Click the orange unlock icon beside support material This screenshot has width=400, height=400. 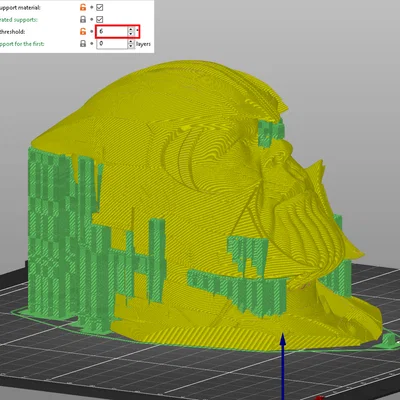click(x=83, y=7)
